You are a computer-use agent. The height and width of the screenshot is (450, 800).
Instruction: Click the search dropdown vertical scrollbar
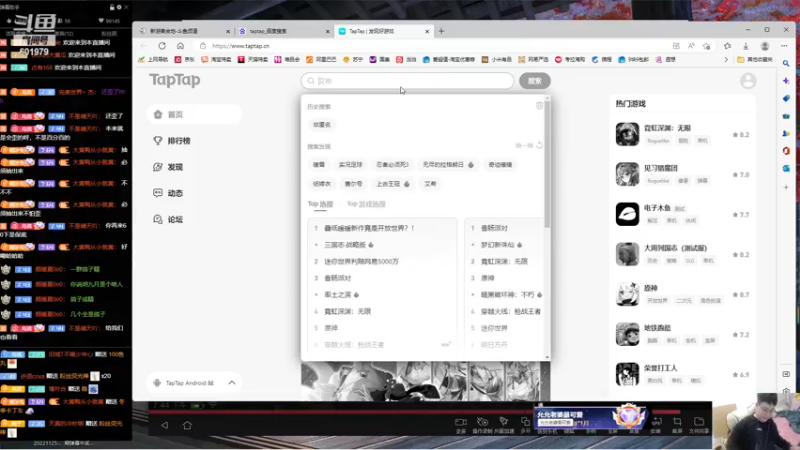tap(547, 163)
